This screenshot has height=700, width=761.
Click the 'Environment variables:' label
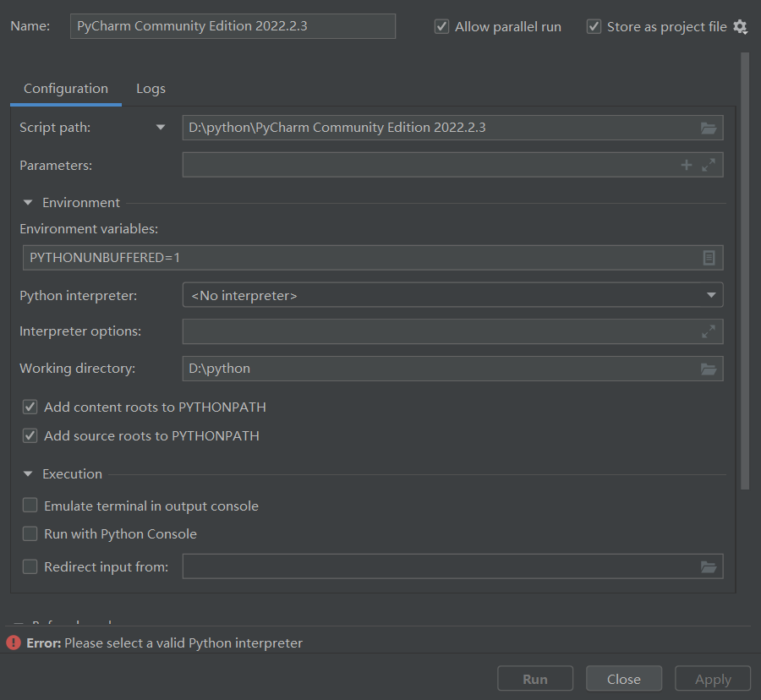coord(89,228)
